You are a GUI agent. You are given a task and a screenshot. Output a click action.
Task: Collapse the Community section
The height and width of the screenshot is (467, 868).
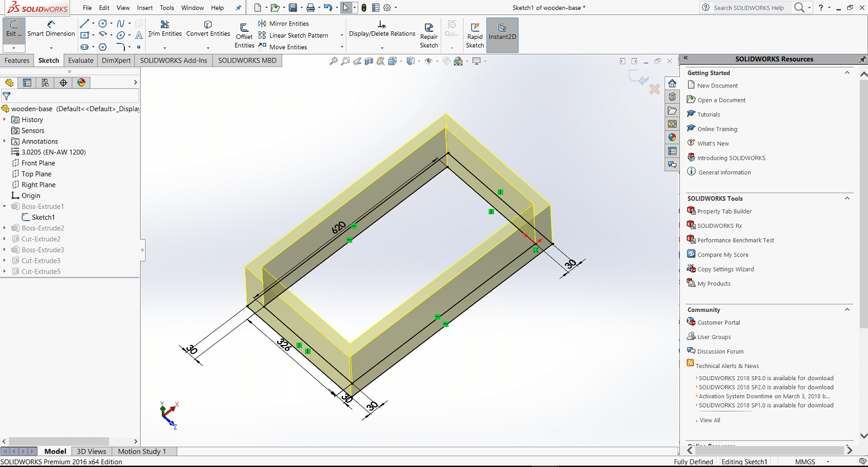847,310
